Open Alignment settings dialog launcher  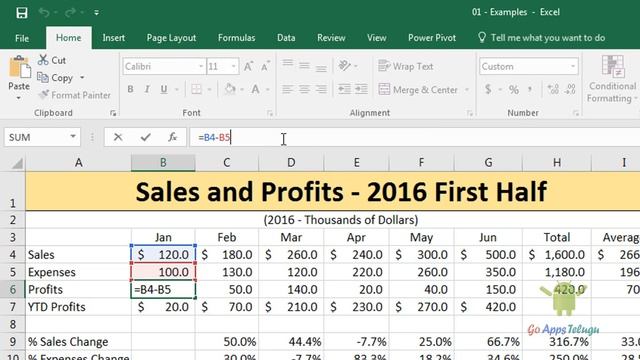470,113
